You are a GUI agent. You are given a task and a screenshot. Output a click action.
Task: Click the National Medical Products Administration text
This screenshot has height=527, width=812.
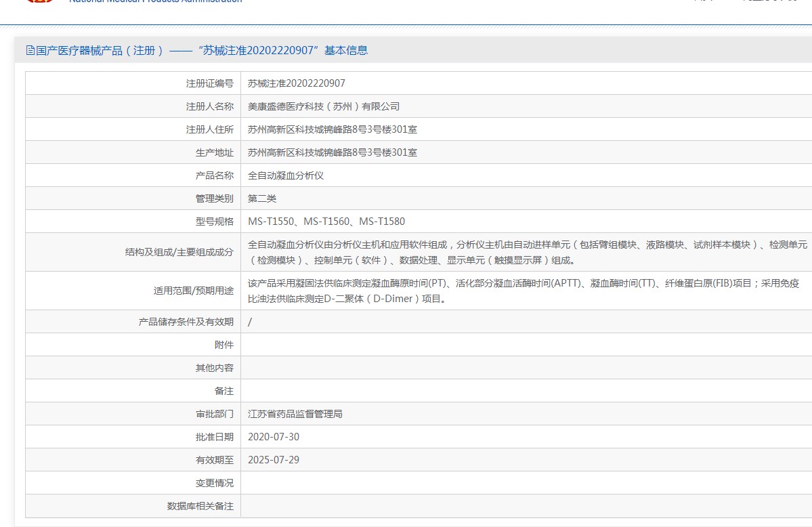coord(155,2)
